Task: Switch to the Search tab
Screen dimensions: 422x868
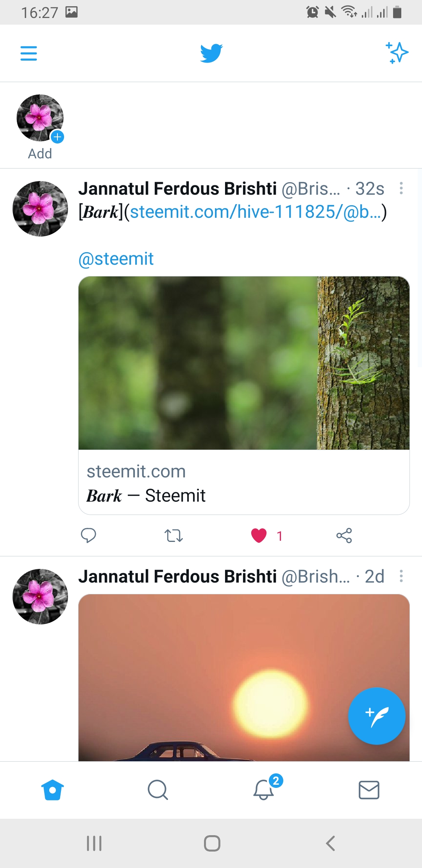Action: pyautogui.click(x=158, y=790)
